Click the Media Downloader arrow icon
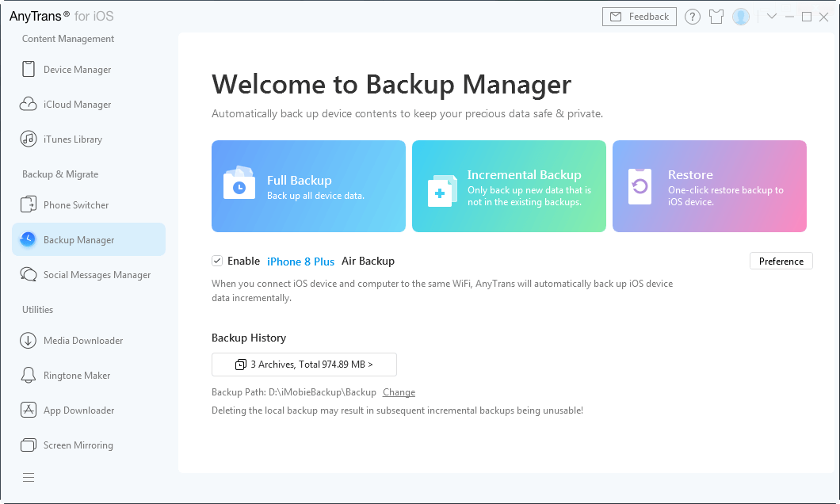The width and height of the screenshot is (840, 504). pos(29,340)
